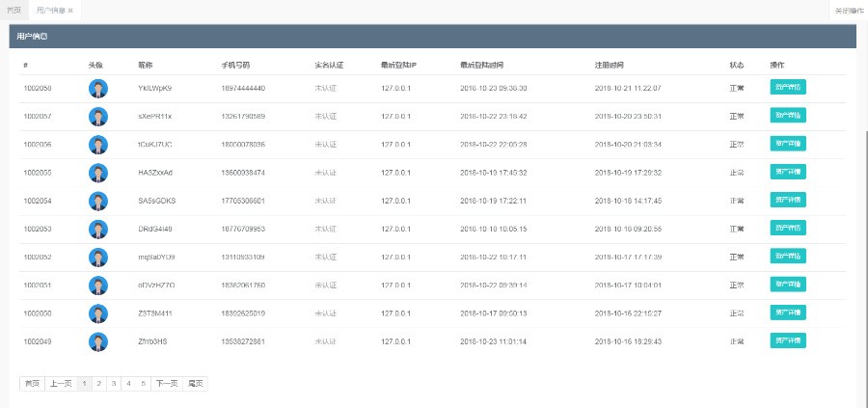Click avatar of user Zfrrb3HS
The height and width of the screenshot is (408, 868).
tap(98, 342)
